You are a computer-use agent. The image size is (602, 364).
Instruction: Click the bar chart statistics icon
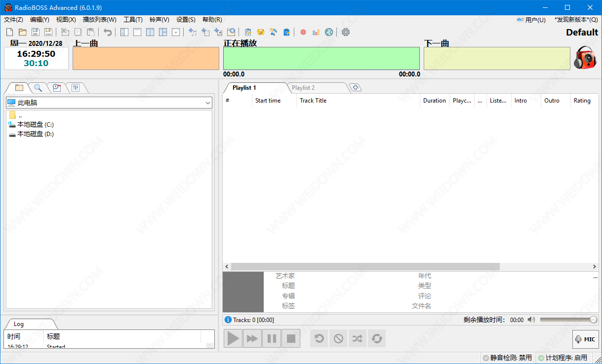click(316, 32)
